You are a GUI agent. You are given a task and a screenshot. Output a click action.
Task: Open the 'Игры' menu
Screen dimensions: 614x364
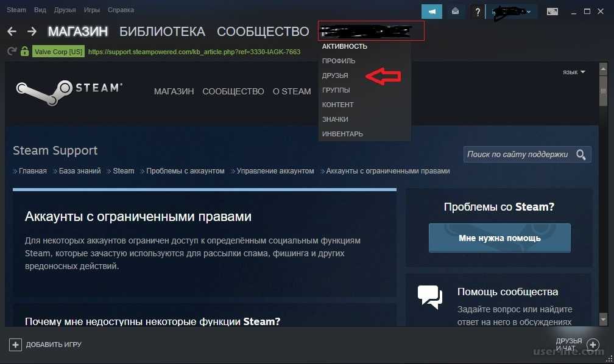pos(91,10)
